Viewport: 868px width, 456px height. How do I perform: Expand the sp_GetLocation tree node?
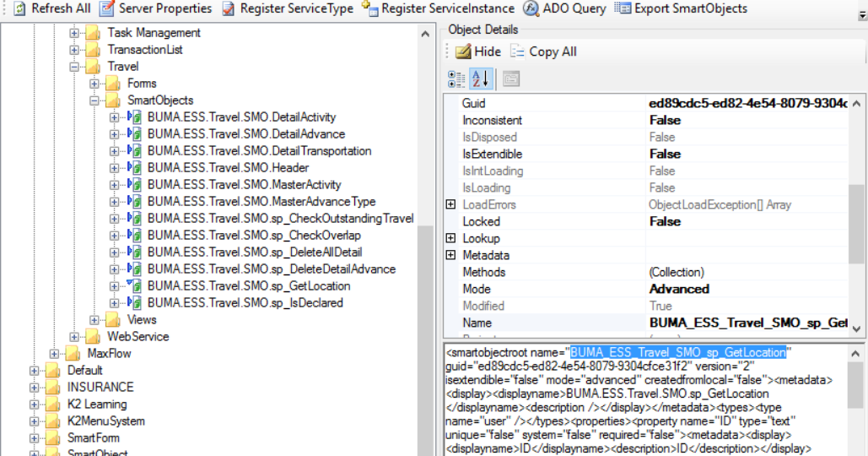click(x=114, y=286)
